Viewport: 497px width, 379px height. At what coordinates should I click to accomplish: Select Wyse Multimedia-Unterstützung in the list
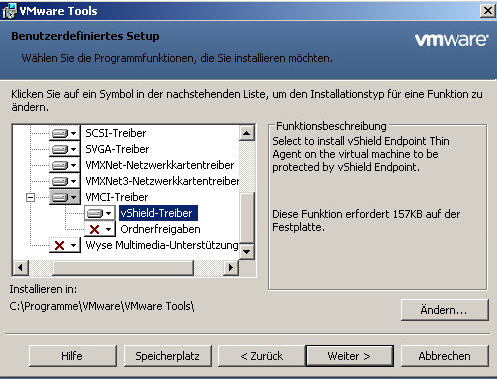[162, 245]
